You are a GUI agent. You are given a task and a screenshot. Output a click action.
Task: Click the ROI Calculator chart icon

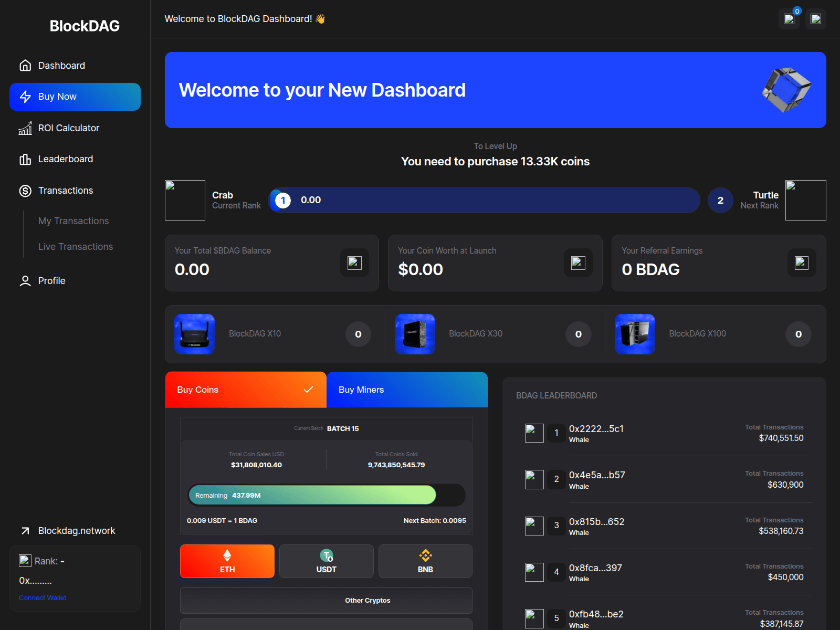(x=25, y=128)
